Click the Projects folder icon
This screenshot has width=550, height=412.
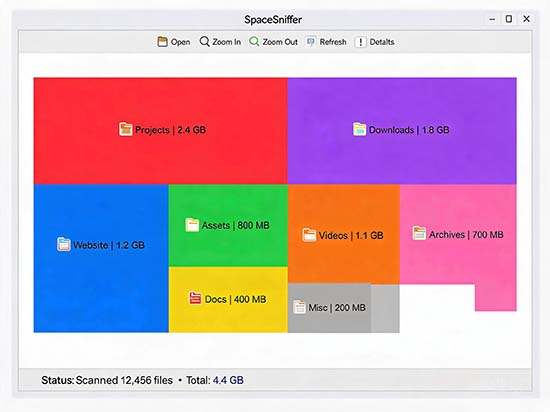pos(125,129)
